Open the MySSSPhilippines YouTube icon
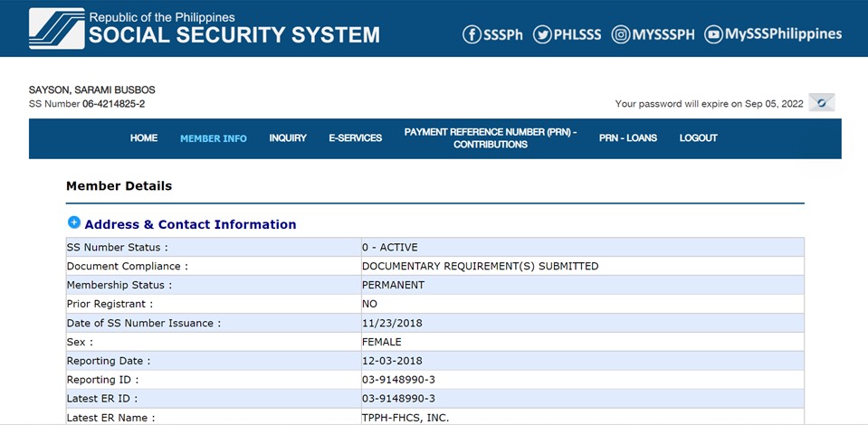Image resolution: width=868 pixels, height=425 pixels. point(713,34)
